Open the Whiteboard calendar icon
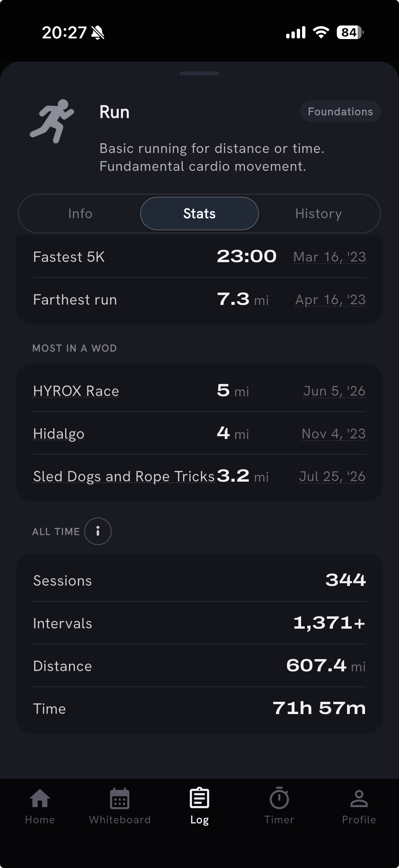The height and width of the screenshot is (868, 399). [119, 798]
